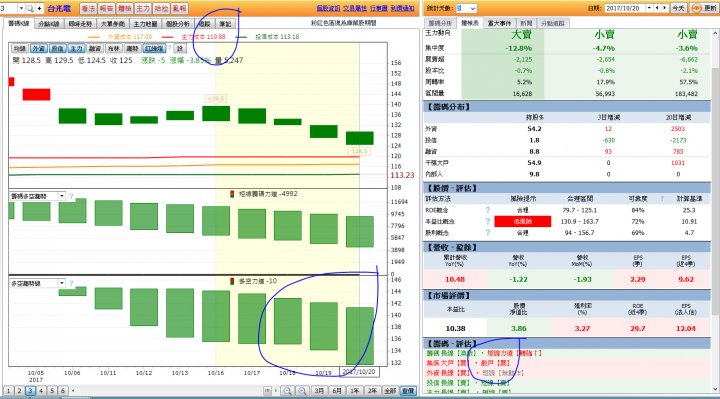Set chart range to 1年

[x=354, y=391]
